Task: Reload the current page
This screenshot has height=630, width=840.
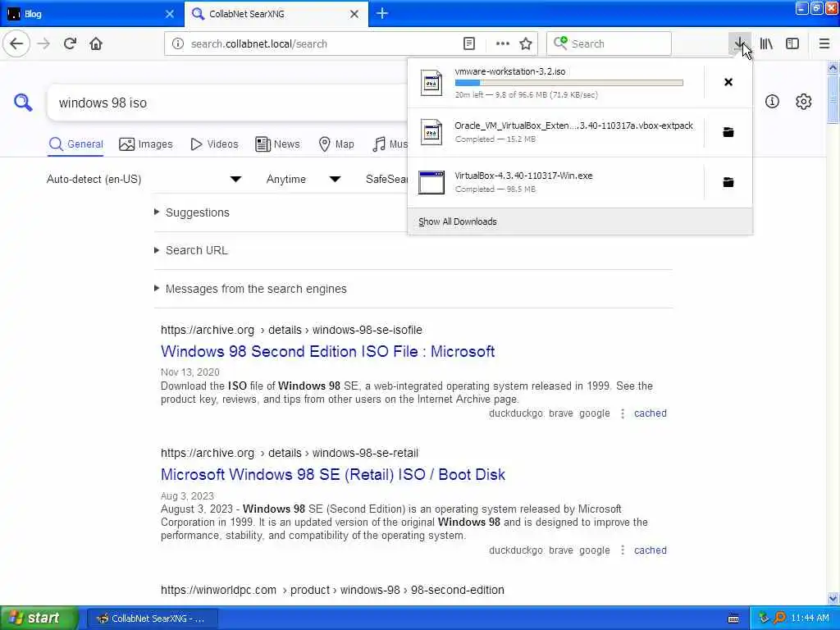Action: (70, 43)
